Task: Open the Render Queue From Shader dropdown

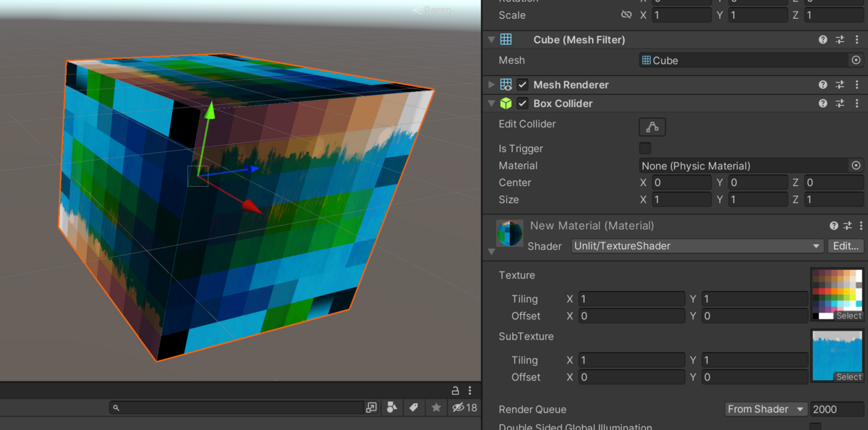Action: click(765, 409)
